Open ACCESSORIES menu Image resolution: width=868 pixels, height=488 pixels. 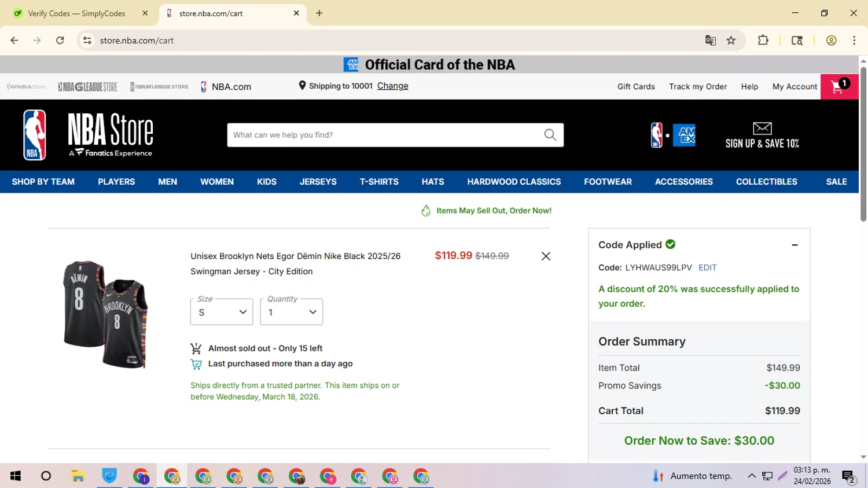(684, 182)
